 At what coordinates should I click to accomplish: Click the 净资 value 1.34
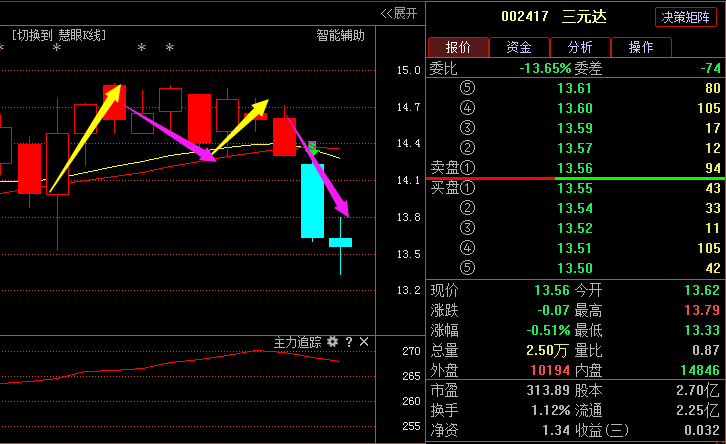coord(556,431)
